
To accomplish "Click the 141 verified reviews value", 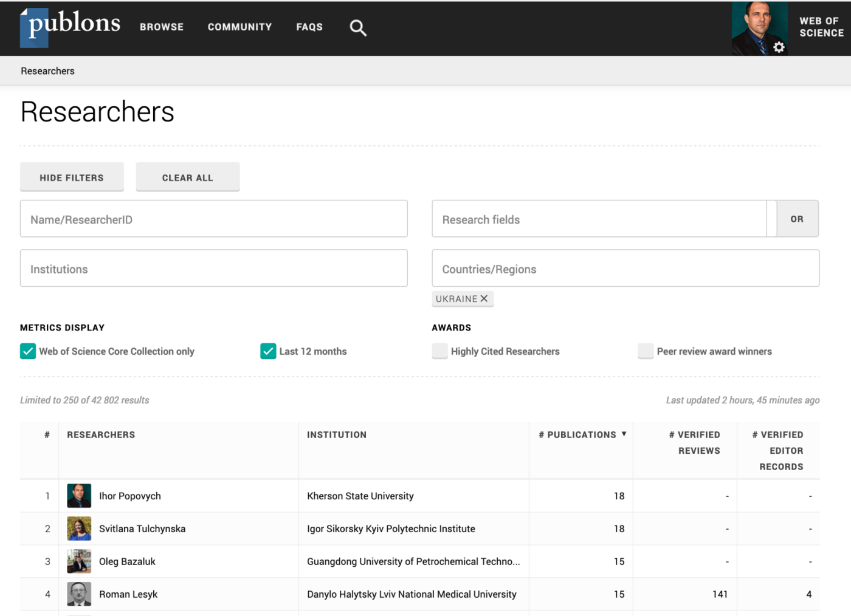I will [x=720, y=594].
